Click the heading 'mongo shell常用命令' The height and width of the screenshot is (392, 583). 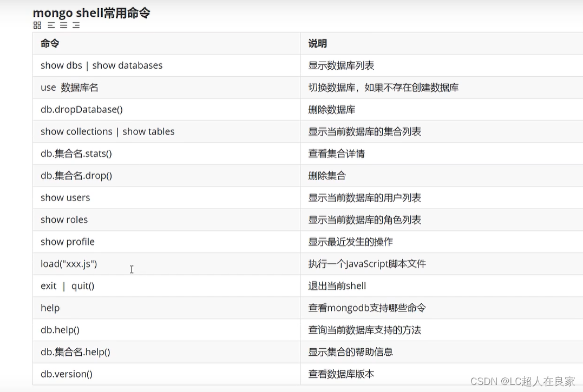point(91,13)
